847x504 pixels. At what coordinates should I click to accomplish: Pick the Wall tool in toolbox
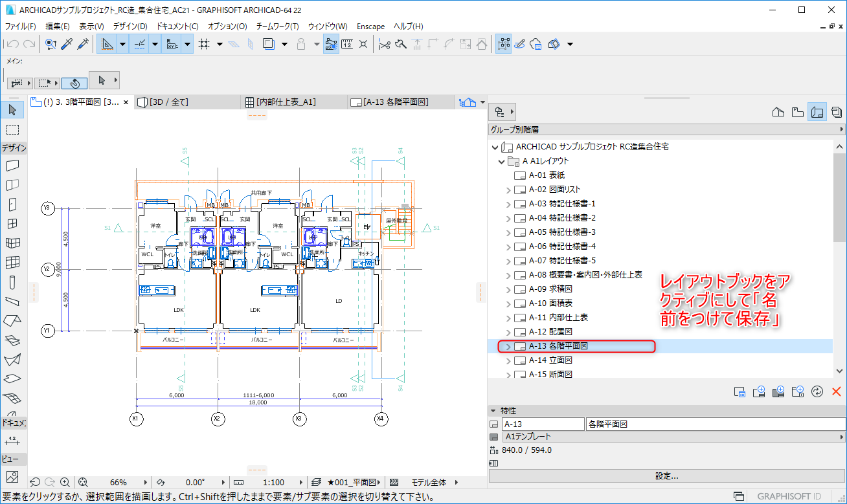click(x=12, y=166)
